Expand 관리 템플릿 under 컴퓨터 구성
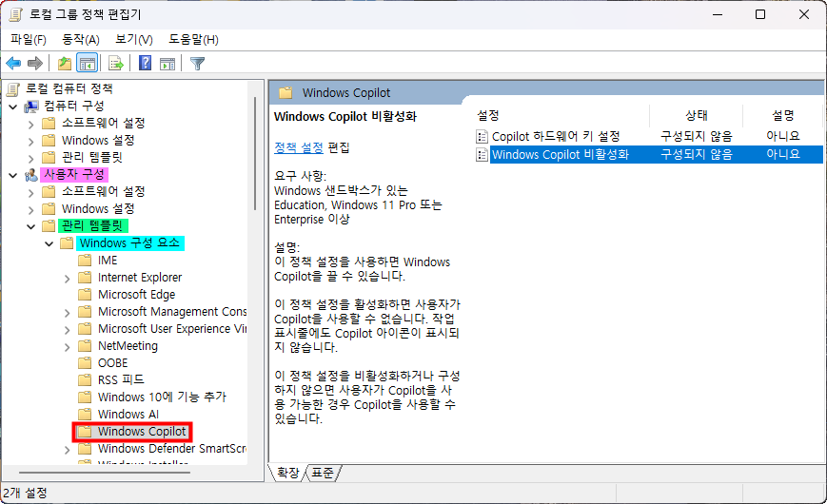 30,158
